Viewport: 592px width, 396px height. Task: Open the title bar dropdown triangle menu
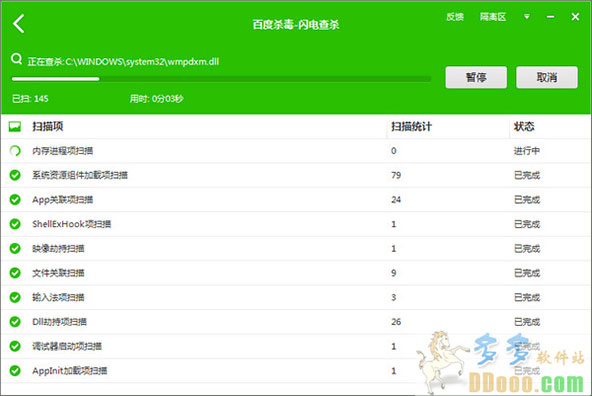527,17
